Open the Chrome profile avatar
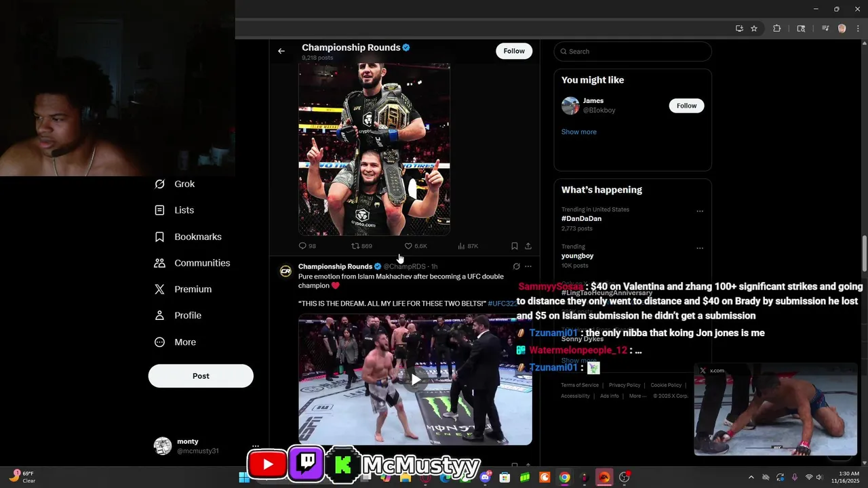The image size is (868, 488). click(x=842, y=28)
